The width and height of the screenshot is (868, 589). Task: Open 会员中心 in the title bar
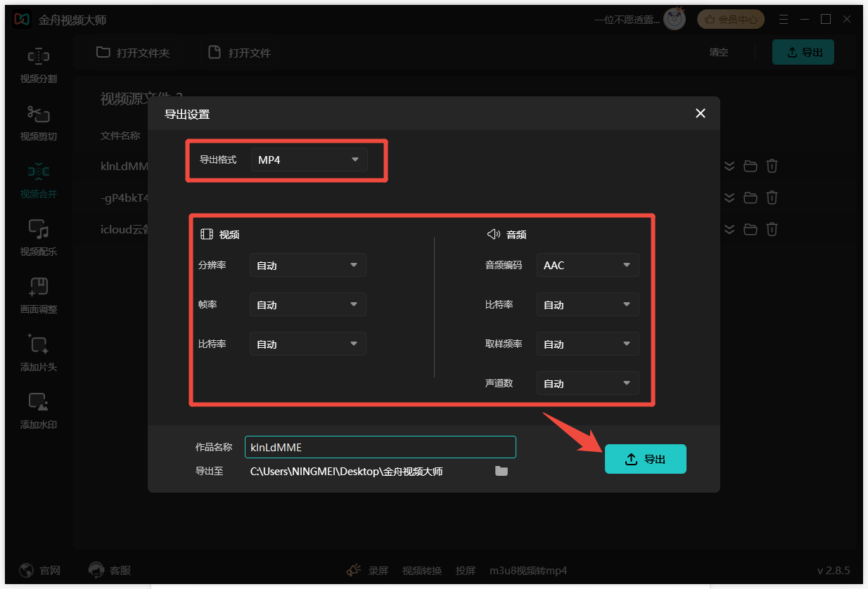pyautogui.click(x=732, y=20)
